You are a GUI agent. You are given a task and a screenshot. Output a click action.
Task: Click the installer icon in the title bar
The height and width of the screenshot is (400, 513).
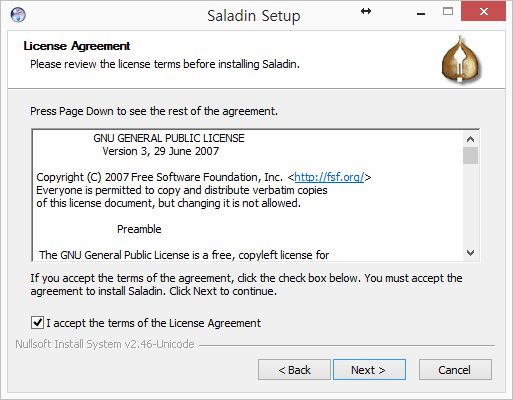pos(18,15)
